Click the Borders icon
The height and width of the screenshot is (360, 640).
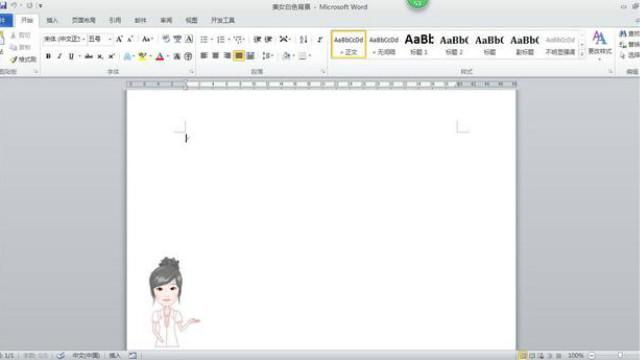302,56
